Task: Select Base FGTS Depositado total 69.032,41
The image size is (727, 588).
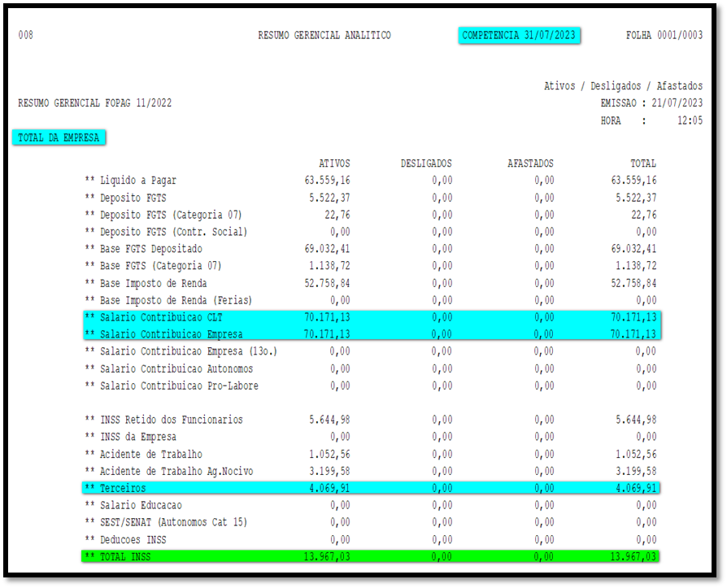Action: coord(633,249)
